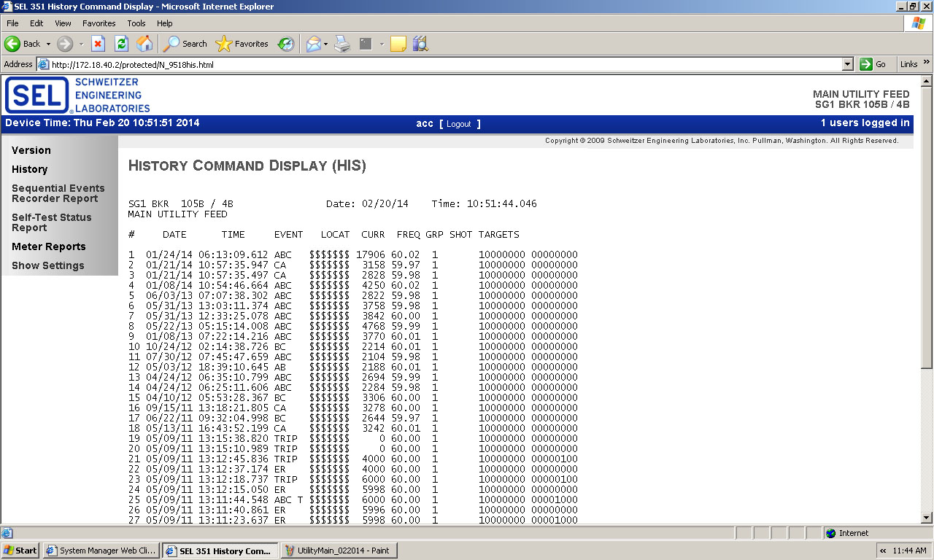This screenshot has height=560, width=934.
Task: Open the Search pane from the toolbar
Action: pos(185,44)
